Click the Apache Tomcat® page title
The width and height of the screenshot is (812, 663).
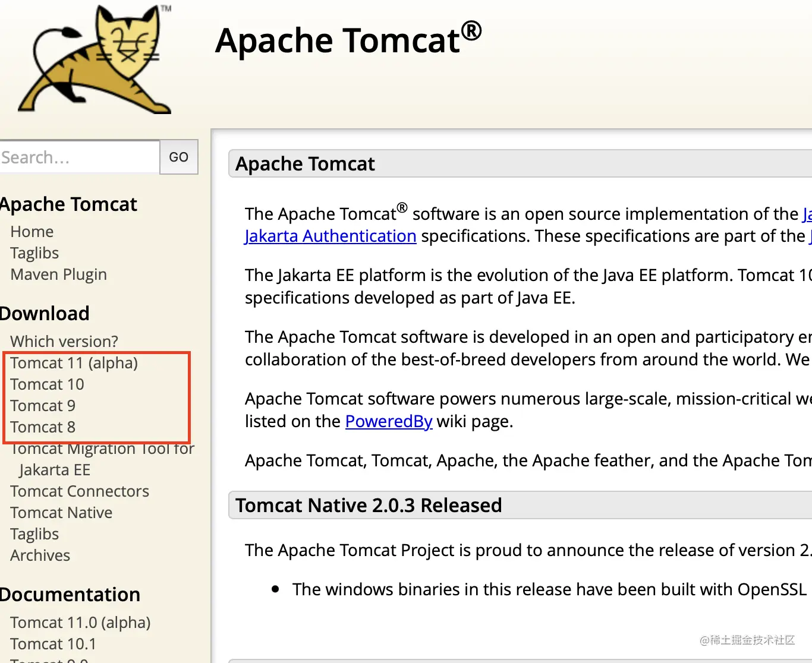point(348,40)
